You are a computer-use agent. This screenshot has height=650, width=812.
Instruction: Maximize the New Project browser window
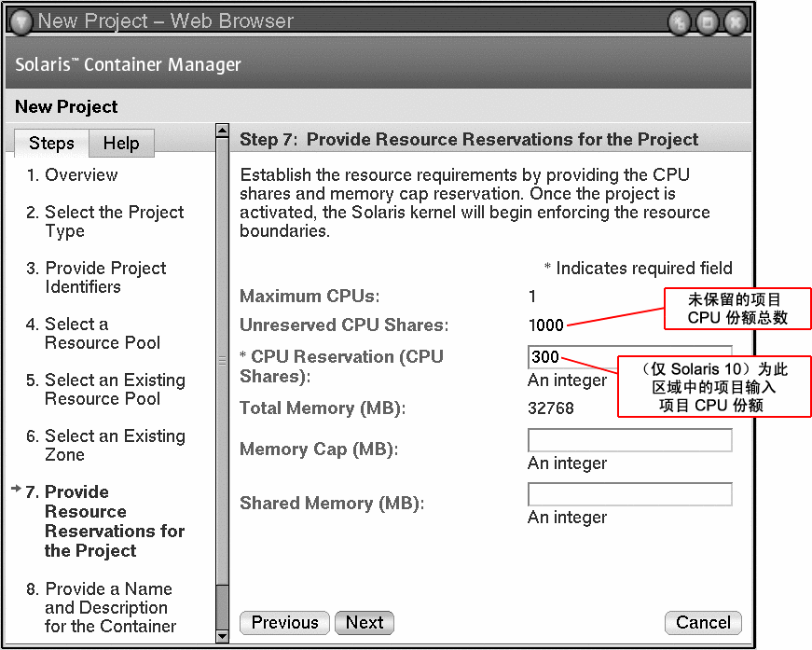click(x=708, y=22)
